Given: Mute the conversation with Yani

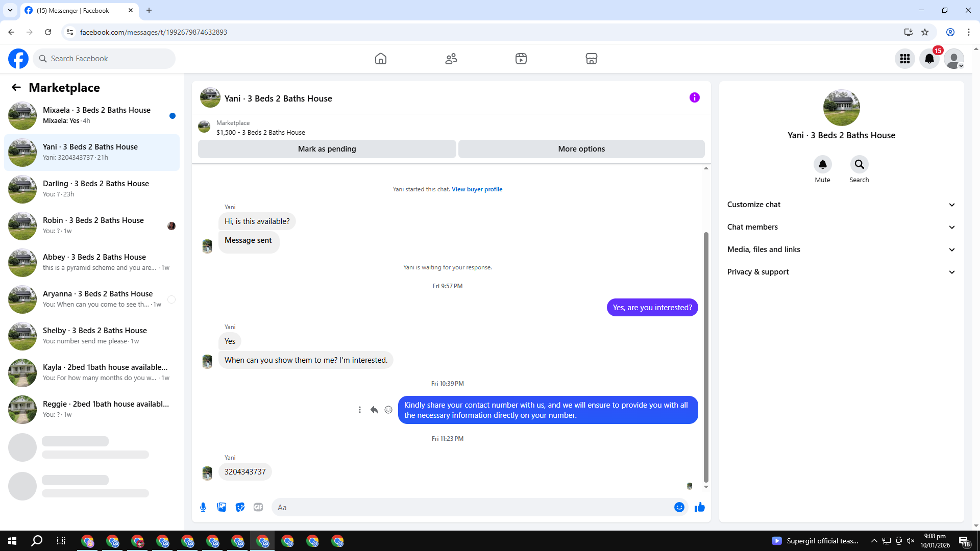Looking at the screenshot, I should (x=822, y=164).
